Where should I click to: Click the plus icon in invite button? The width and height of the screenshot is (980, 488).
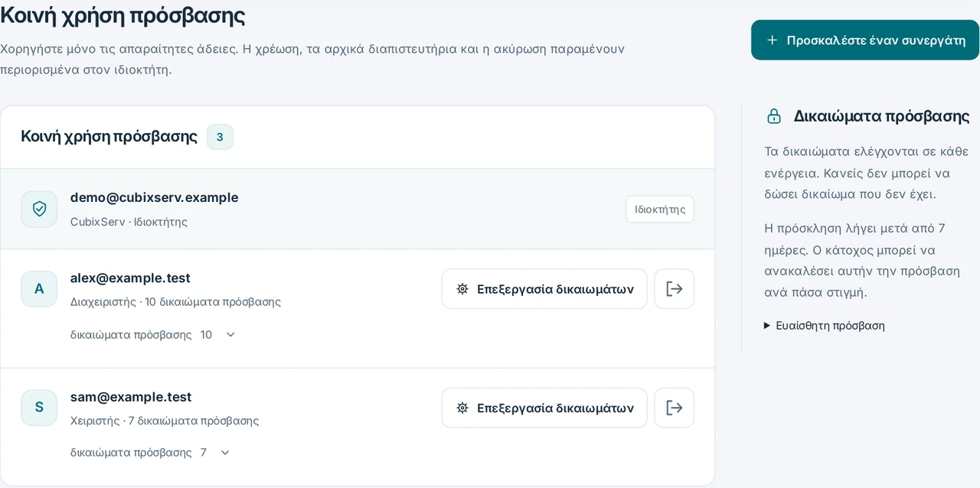pos(773,40)
